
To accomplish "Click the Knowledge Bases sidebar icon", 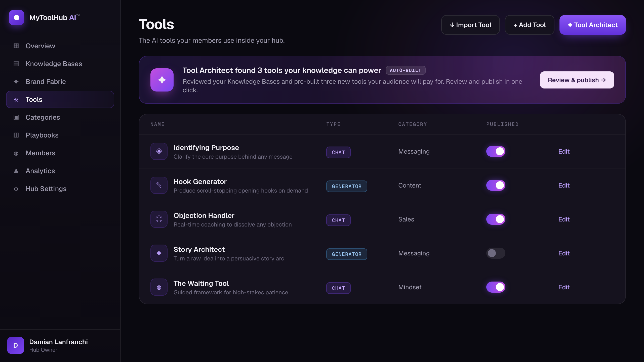I will pyautogui.click(x=16, y=64).
